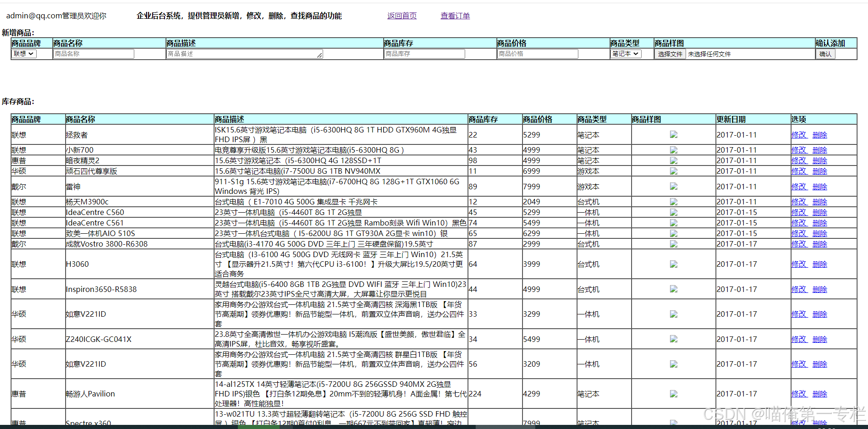The width and height of the screenshot is (868, 429).
Task: Click the 未选择任何文件 file status text
Action: [x=709, y=54]
